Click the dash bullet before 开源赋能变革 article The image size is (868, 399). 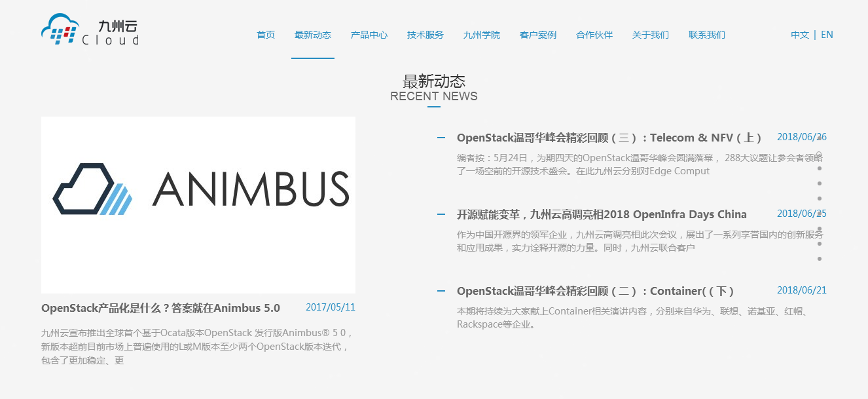pos(441,214)
